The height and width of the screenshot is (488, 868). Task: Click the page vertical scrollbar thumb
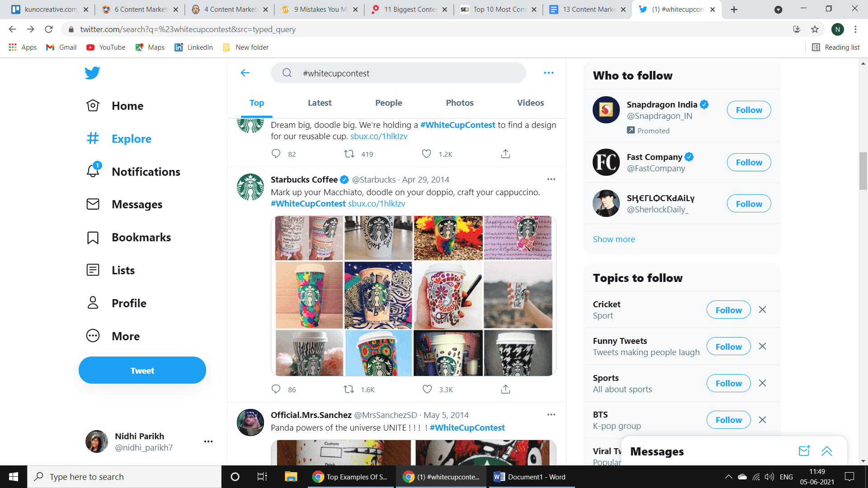click(863, 171)
